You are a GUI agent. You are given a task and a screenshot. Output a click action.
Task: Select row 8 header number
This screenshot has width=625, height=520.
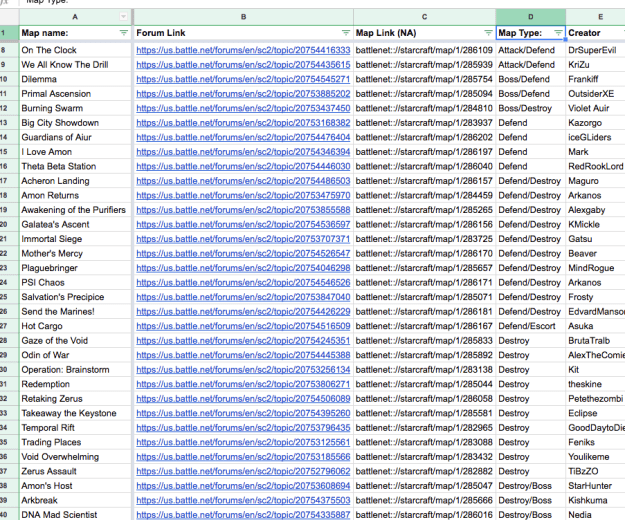coord(4,50)
